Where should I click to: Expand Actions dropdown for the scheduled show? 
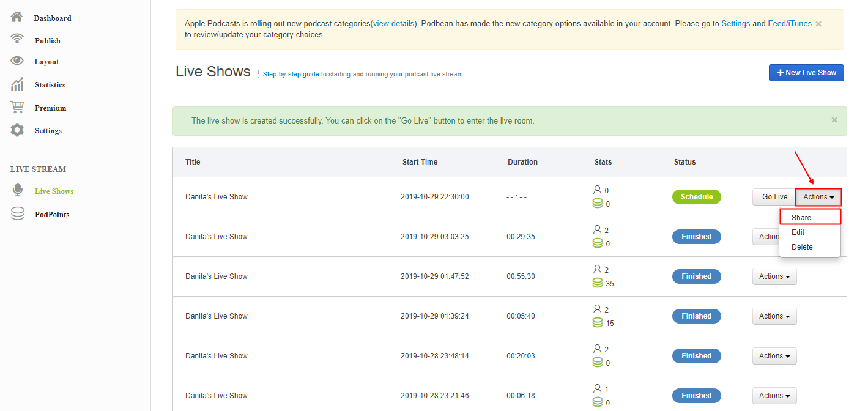(x=818, y=197)
